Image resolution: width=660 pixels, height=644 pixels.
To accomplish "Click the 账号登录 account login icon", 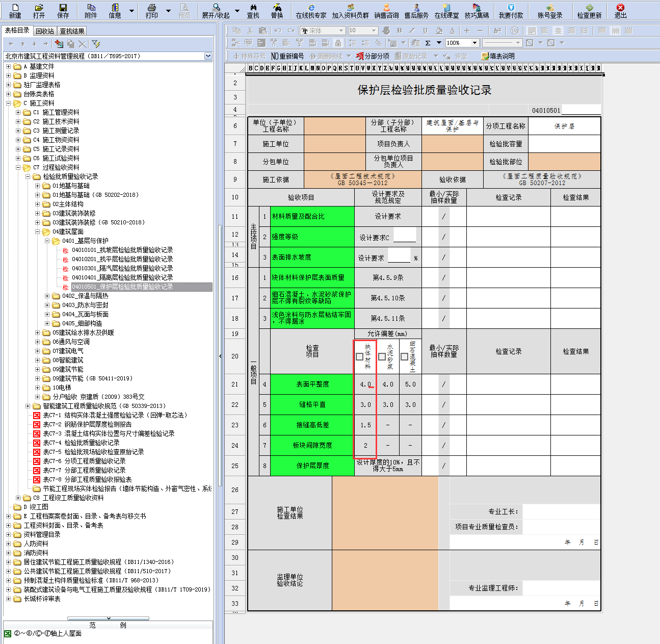I will [x=550, y=11].
